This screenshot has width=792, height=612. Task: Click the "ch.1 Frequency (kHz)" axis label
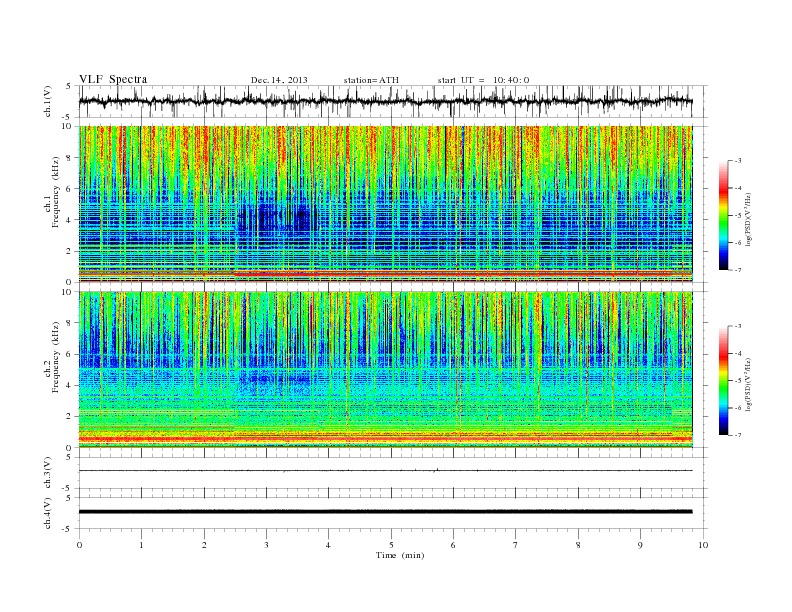tap(52, 192)
